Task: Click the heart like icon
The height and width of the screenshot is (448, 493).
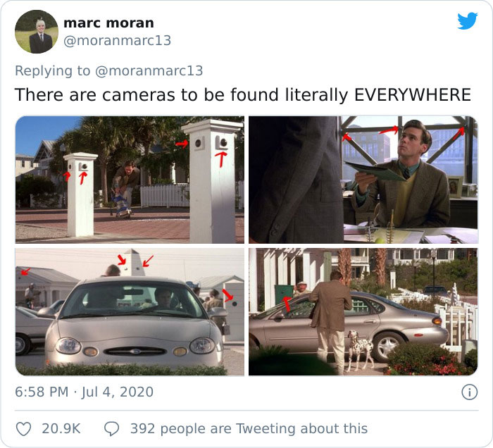Action: click(23, 429)
